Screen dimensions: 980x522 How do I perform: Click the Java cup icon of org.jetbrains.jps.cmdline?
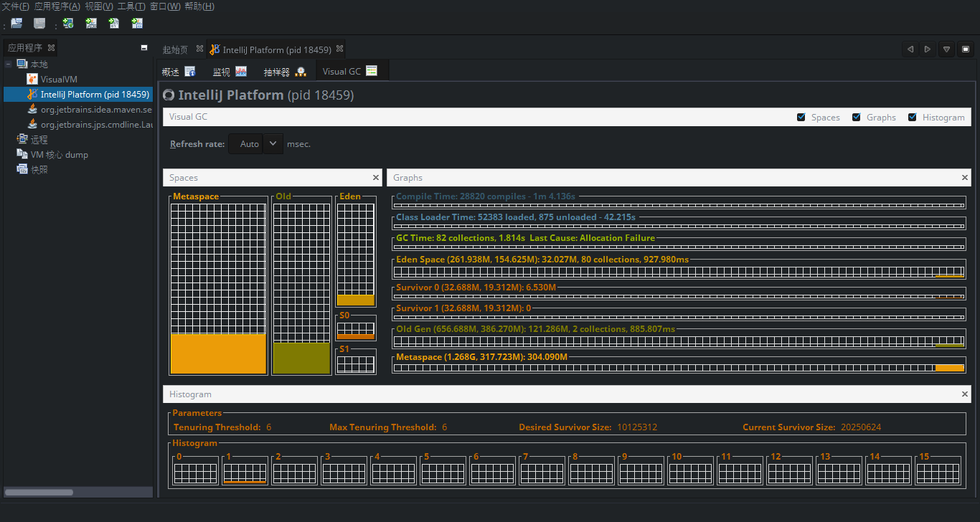[x=32, y=124]
